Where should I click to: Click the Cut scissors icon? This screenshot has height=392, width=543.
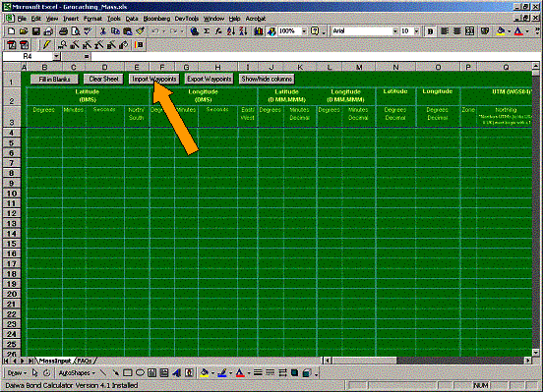[x=103, y=31]
